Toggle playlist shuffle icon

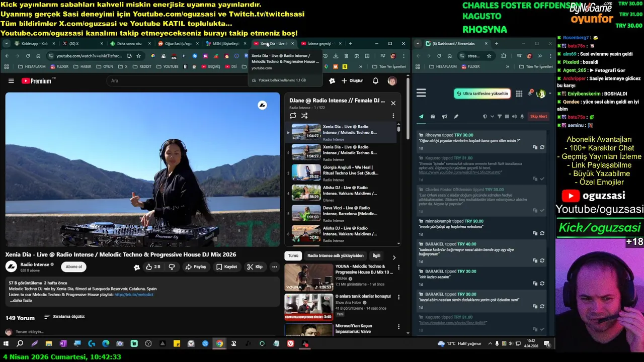(x=304, y=116)
